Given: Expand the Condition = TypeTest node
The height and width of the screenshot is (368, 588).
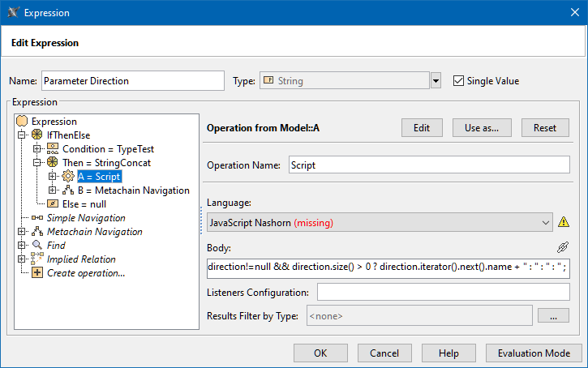Looking at the screenshot, I should pos(36,149).
